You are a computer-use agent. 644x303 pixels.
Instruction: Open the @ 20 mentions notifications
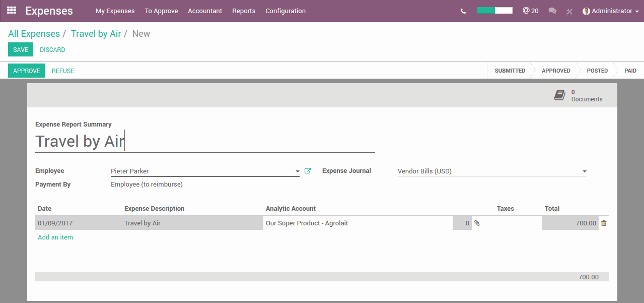[530, 11]
